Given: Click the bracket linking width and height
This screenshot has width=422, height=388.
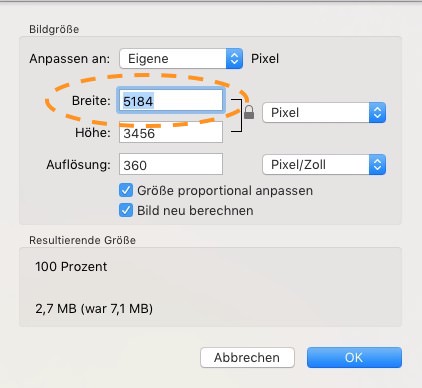Looking at the screenshot, I should point(237,115).
